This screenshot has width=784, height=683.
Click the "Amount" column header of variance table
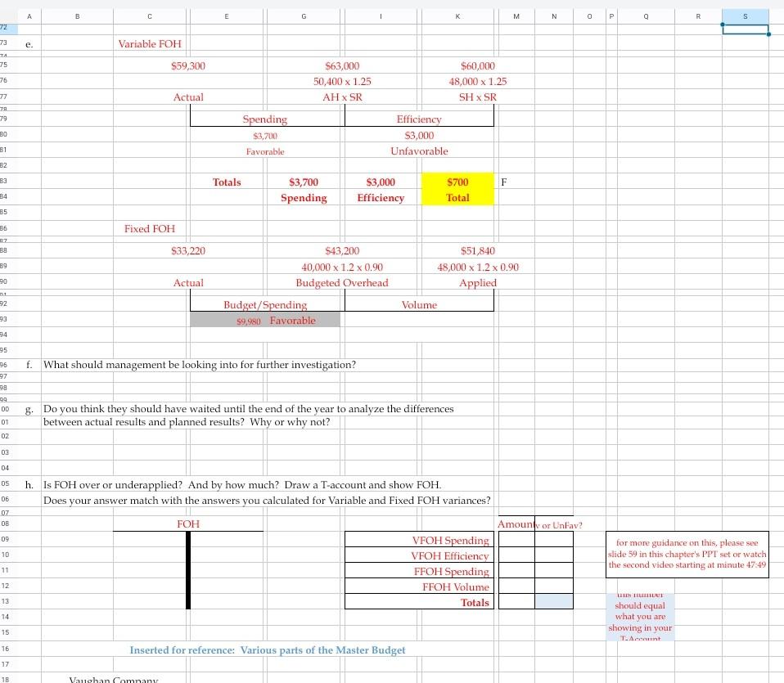click(515, 523)
